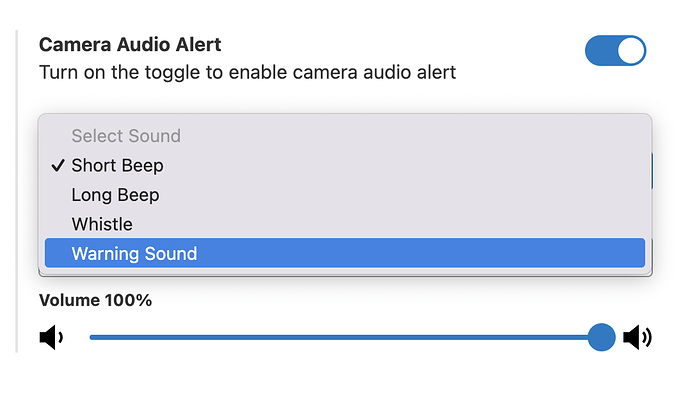Screen dimensions: 690x393
Task: Click the vertical divider line at the panel's left edge
Action: [17, 191]
